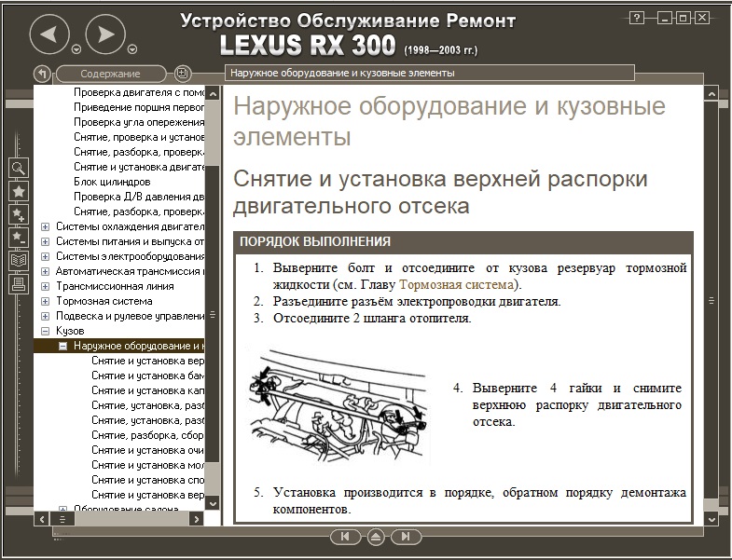Go forward with the large right arrow

[105, 34]
